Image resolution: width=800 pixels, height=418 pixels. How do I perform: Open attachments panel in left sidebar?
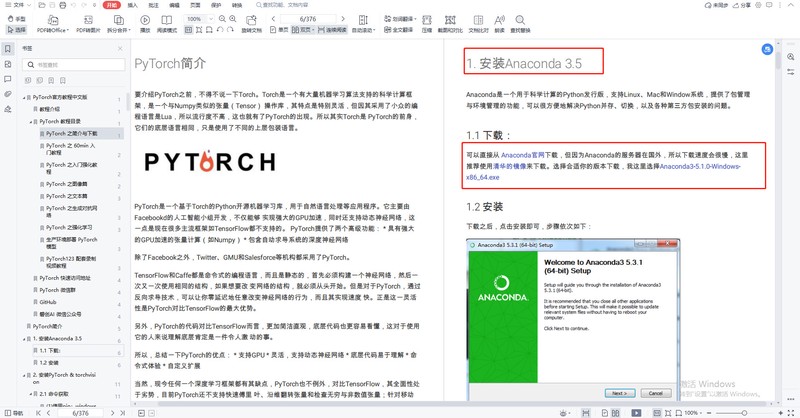pos(8,94)
